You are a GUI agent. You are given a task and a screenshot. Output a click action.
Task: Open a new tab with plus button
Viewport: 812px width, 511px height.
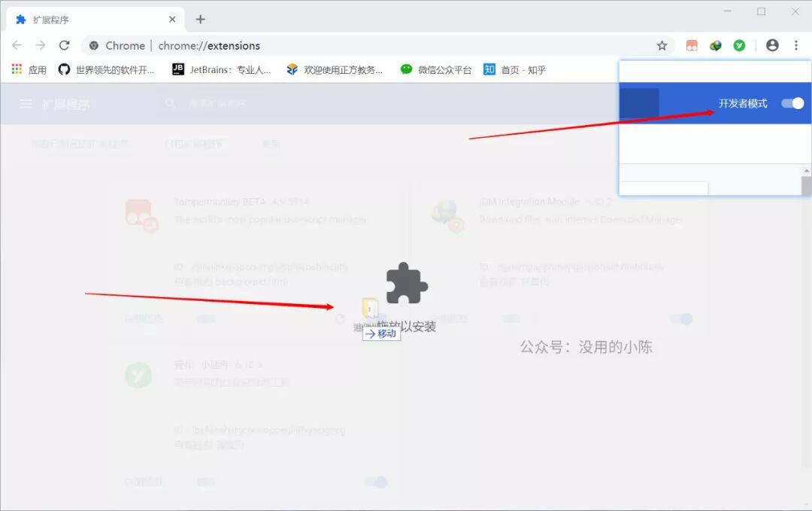tap(201, 20)
